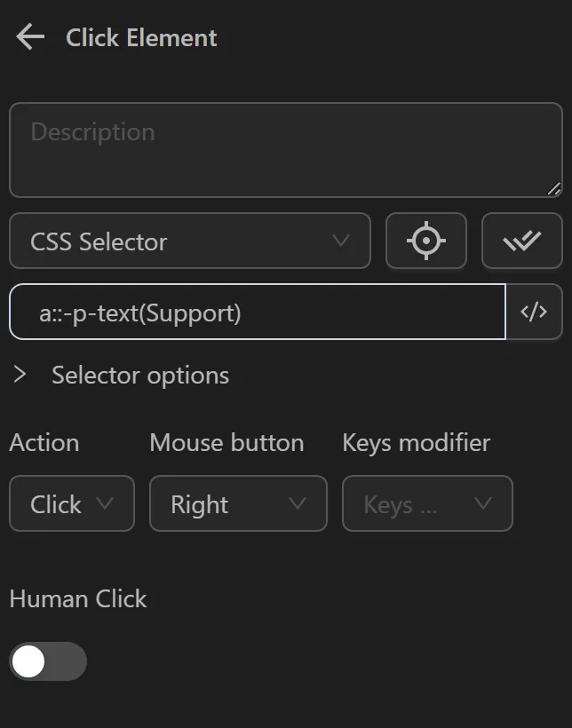Change the Mouse button dropdown from Right
The height and width of the screenshot is (728, 572).
238,503
